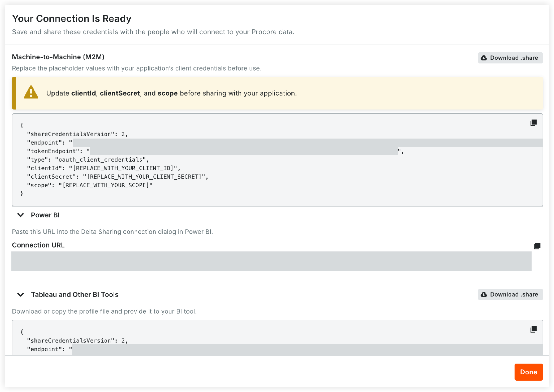This screenshot has height=392, width=554.
Task: Click the "endpoint" line in the M2M block
Action: pos(285,143)
